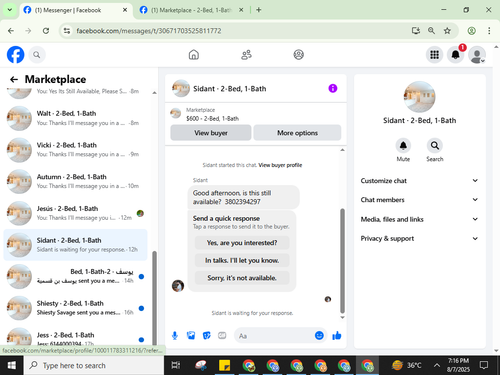Image resolution: width=500 pixels, height=375 pixels.
Task: Open the Groups icon in top navigation
Action: [298, 55]
